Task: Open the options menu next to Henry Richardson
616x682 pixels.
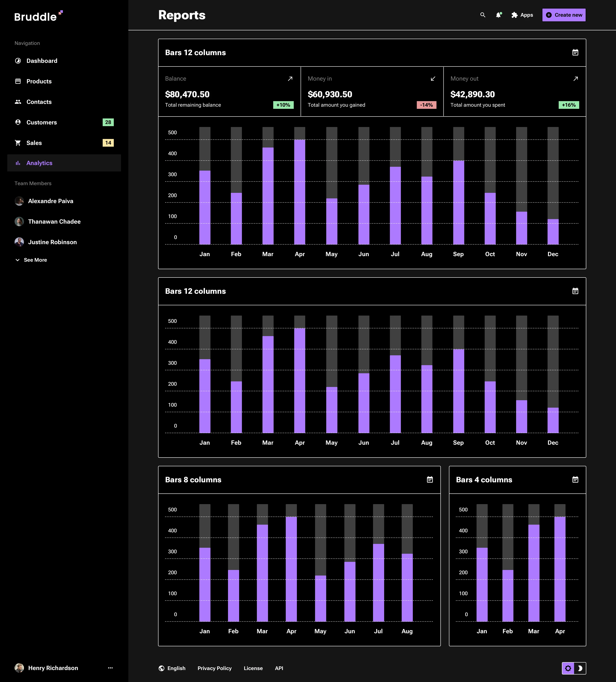Action: point(110,667)
